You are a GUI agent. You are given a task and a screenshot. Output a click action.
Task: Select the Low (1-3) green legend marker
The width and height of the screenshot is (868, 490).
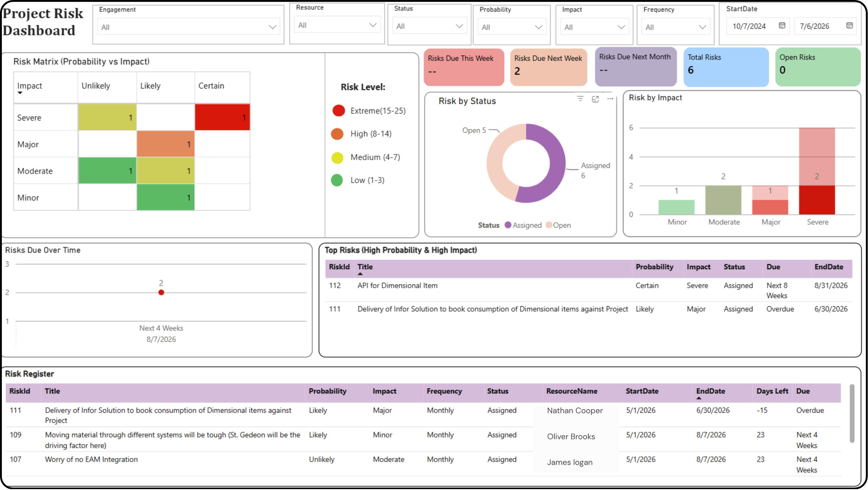coord(337,180)
